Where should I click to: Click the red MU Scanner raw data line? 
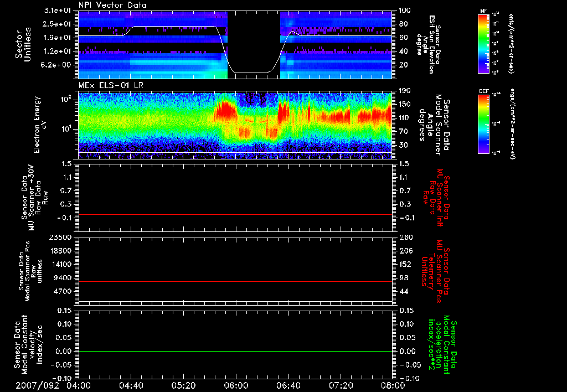pos(235,214)
